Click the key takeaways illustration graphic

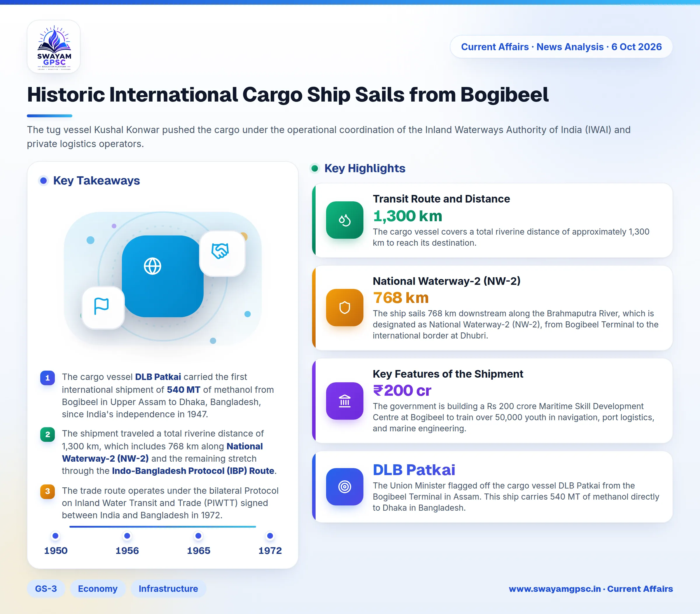pos(163,278)
